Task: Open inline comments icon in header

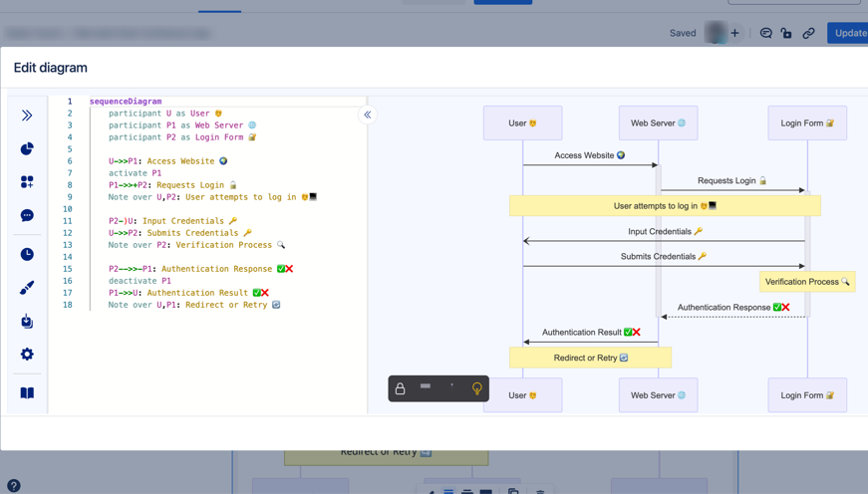Action: (x=765, y=33)
